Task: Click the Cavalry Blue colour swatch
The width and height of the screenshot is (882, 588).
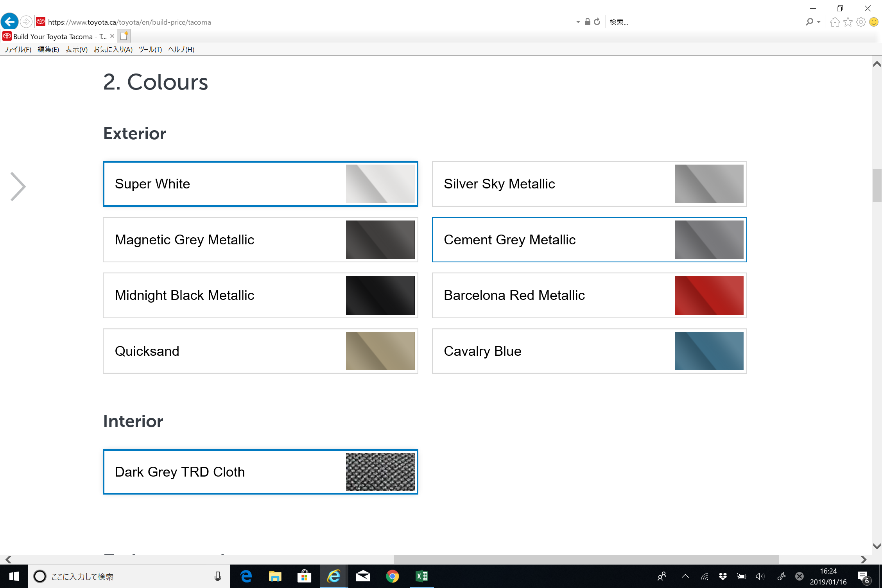Action: (x=709, y=351)
